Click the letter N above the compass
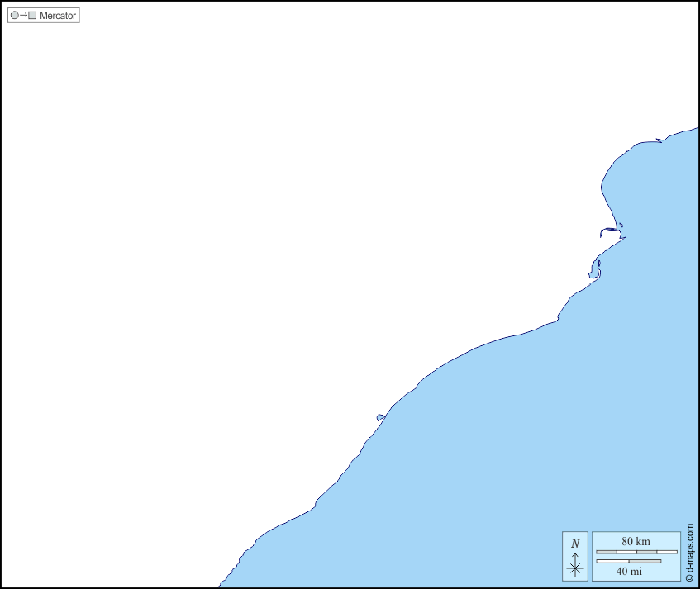 pyautogui.click(x=575, y=544)
